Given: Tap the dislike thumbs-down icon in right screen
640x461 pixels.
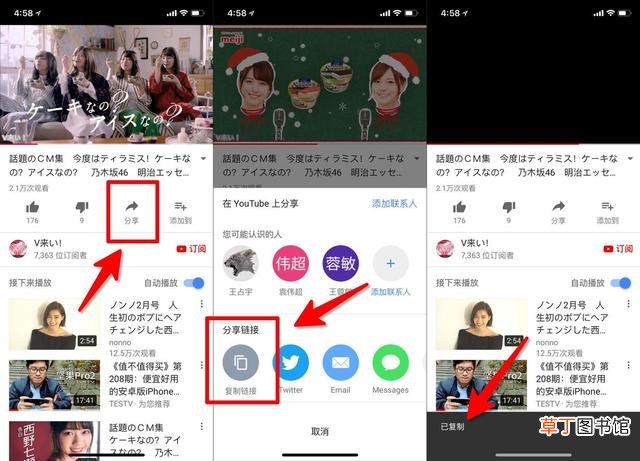Looking at the screenshot, I should (509, 207).
